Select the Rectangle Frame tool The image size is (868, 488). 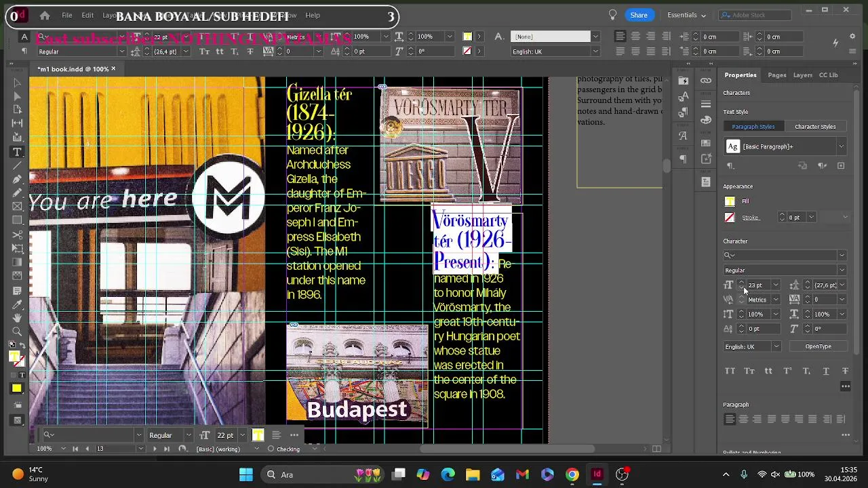(17, 206)
